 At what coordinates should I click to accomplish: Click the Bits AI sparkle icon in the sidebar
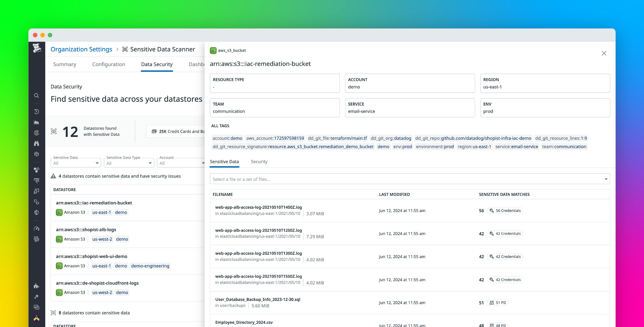[36, 296]
